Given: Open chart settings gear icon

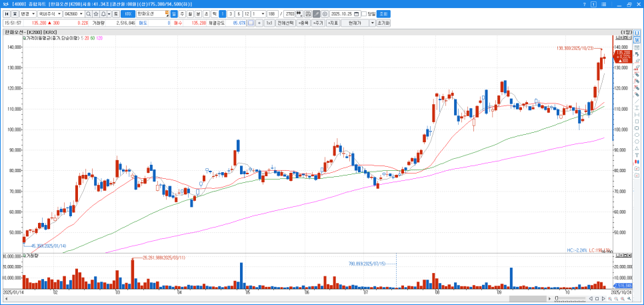Looking at the screenshot, I should point(325,13).
